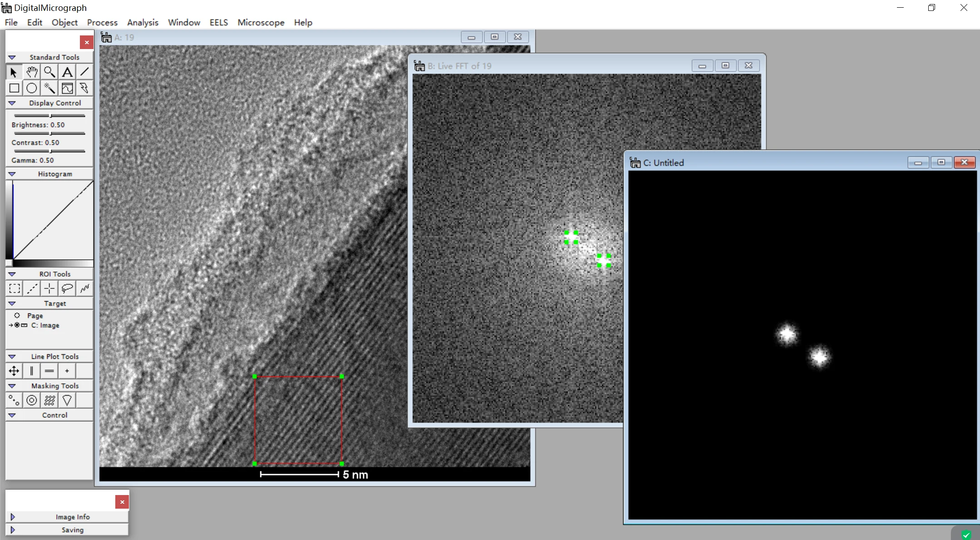Collapse the Masking Tools section
The width and height of the screenshot is (980, 540).
tap(12, 386)
